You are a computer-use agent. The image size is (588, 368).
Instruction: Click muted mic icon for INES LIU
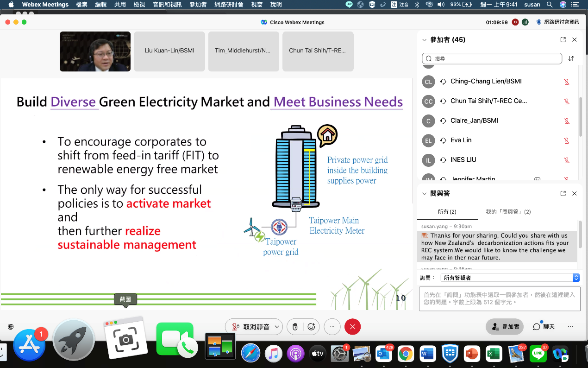point(566,160)
